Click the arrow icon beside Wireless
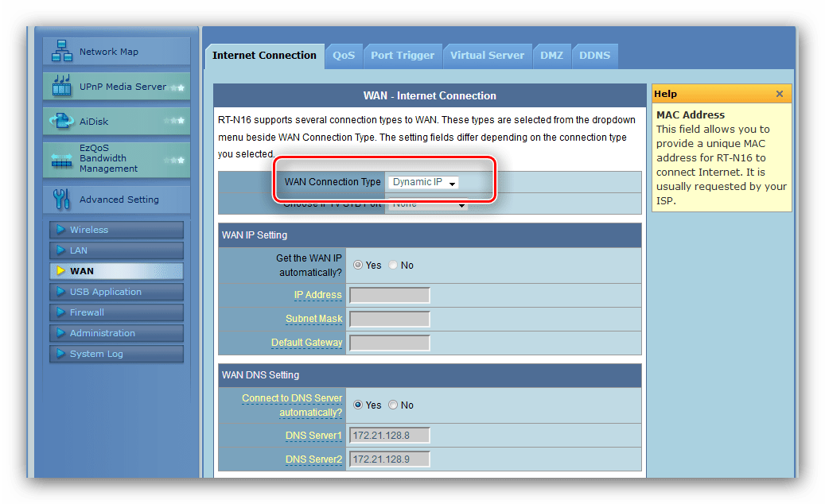This screenshot has height=504, width=825. [x=60, y=230]
